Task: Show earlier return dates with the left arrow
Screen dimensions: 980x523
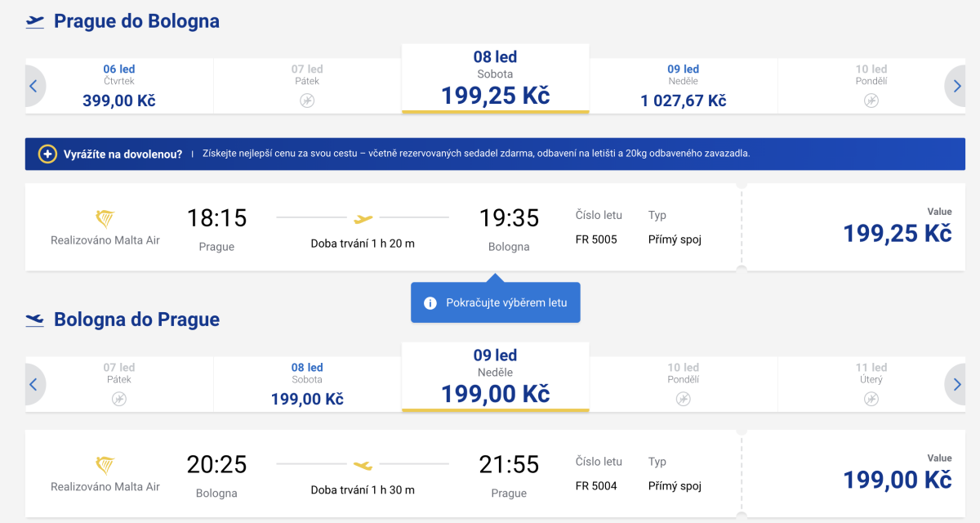Action: point(34,384)
